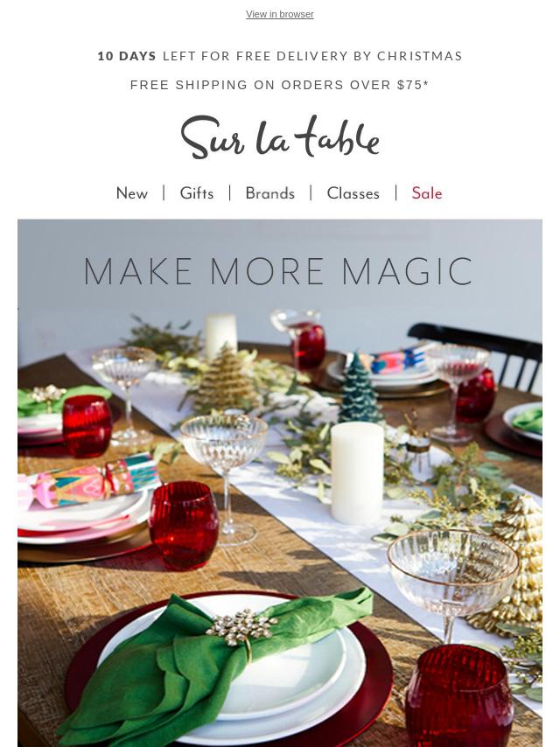The image size is (560, 747).
Task: Click the free shipping over $75 banner
Action: click(280, 85)
